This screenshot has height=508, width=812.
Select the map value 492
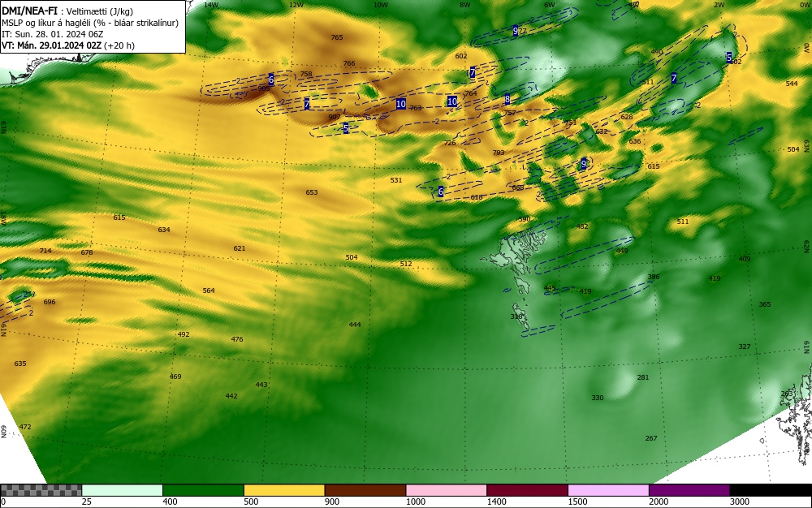click(184, 334)
